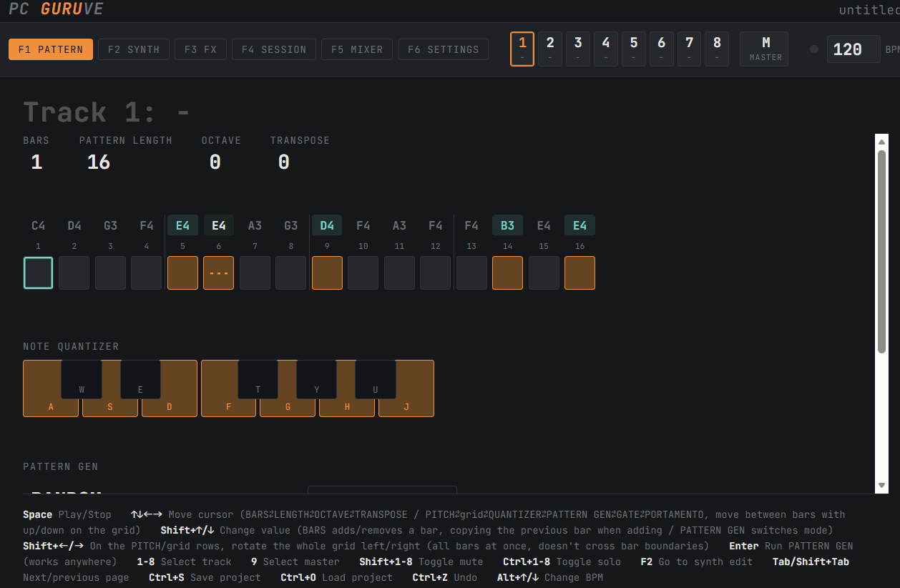The image size is (900, 588).
Task: Toggle quantizer black key W
Action: pyautogui.click(x=82, y=379)
